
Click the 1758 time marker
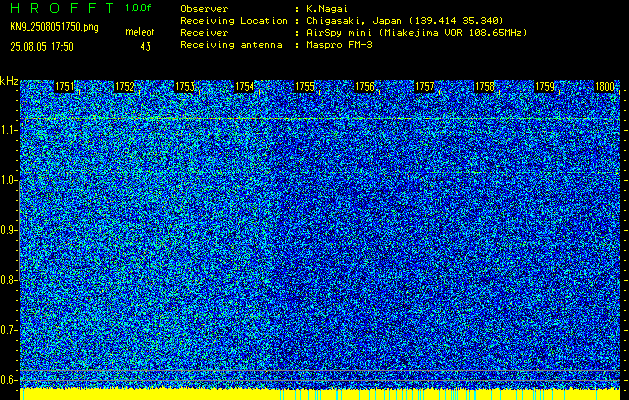[x=485, y=87]
